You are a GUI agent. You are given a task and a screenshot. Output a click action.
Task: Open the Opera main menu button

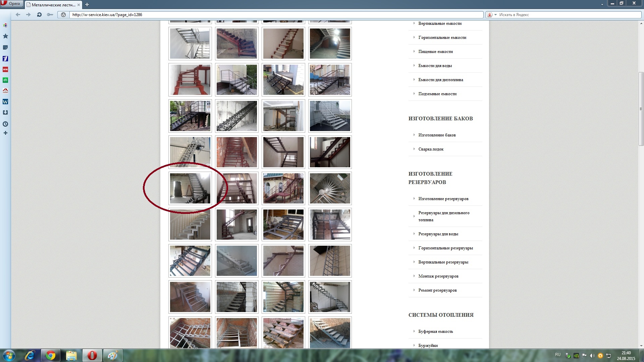click(12, 4)
